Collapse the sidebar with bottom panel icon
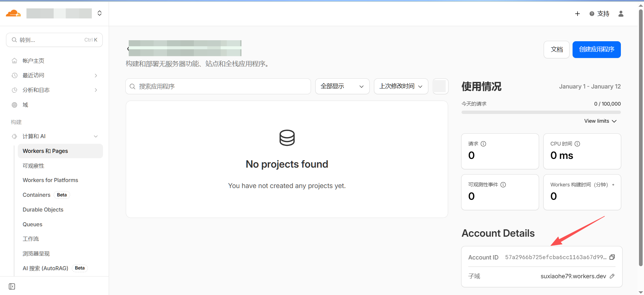 [12, 286]
